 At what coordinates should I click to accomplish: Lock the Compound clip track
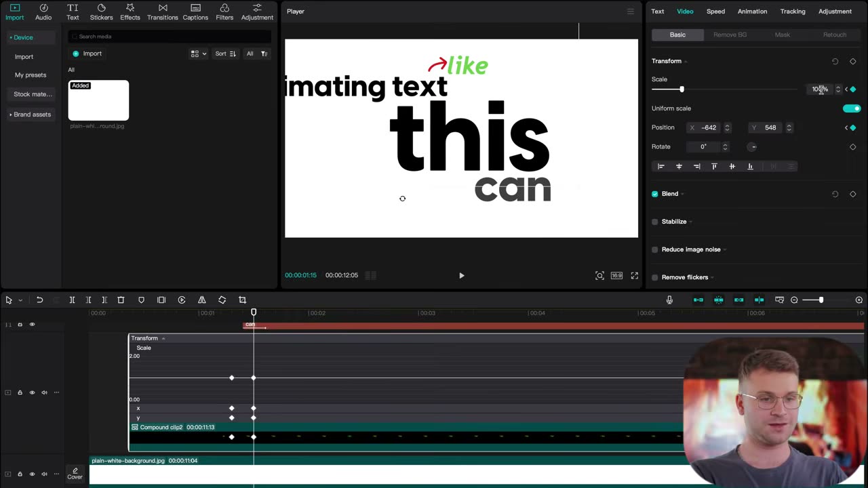point(20,392)
